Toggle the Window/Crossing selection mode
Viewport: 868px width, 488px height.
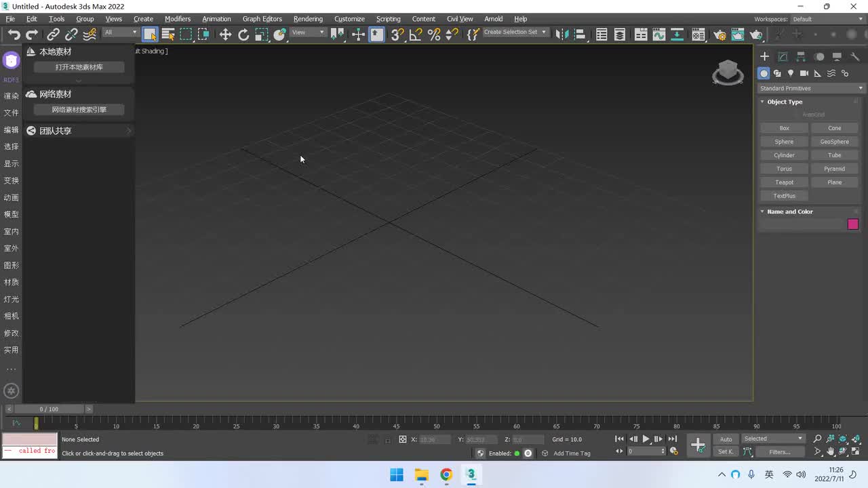click(x=203, y=35)
